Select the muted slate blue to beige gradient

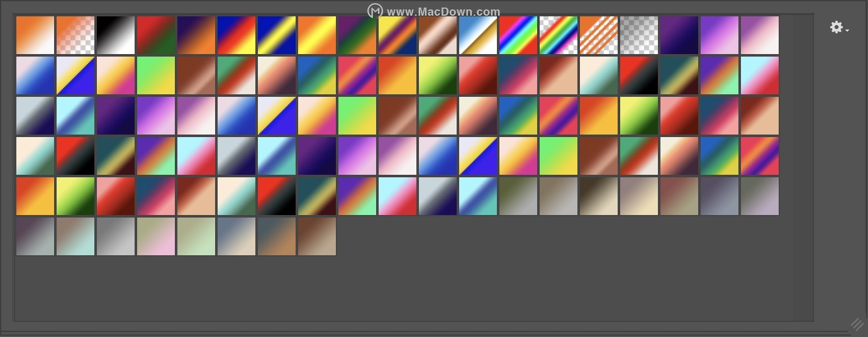point(236,236)
